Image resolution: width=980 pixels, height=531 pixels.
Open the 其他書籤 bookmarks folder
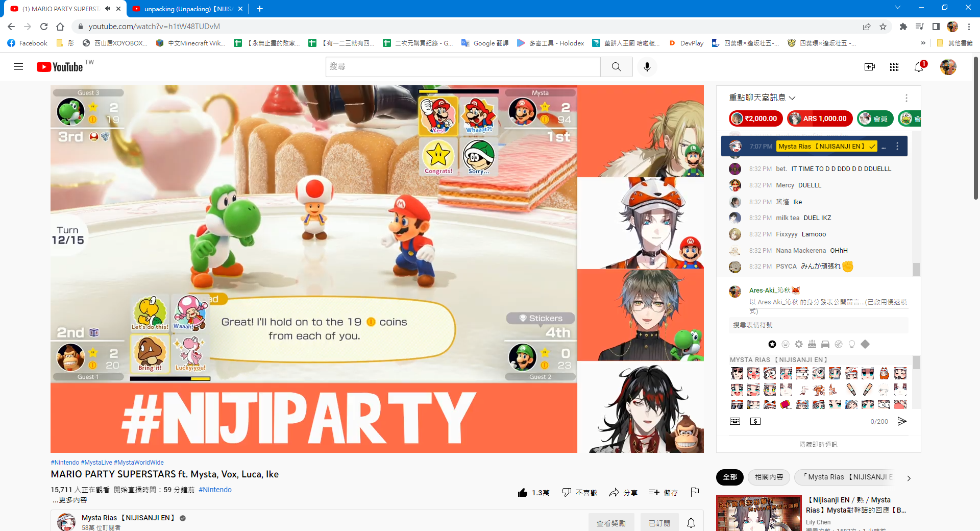coord(955,43)
